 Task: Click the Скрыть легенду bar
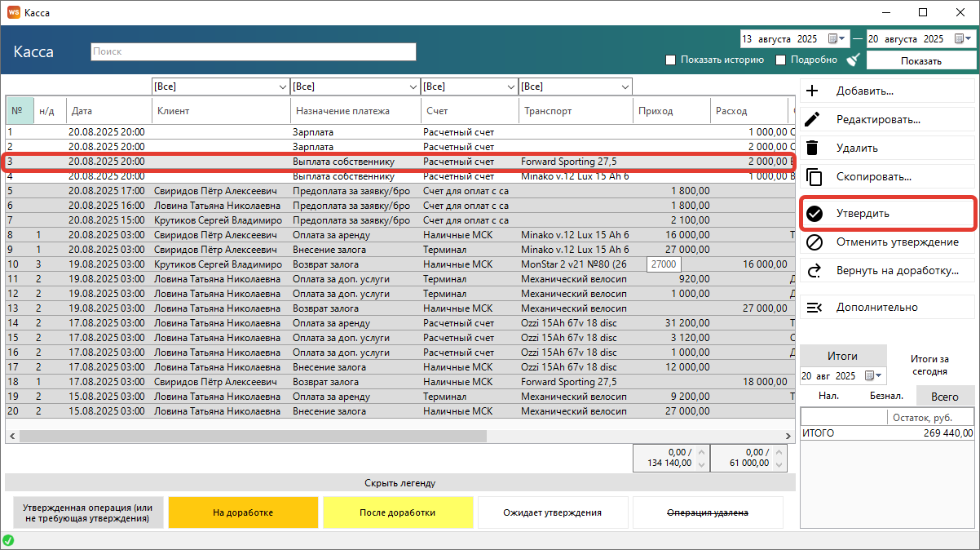coord(400,483)
